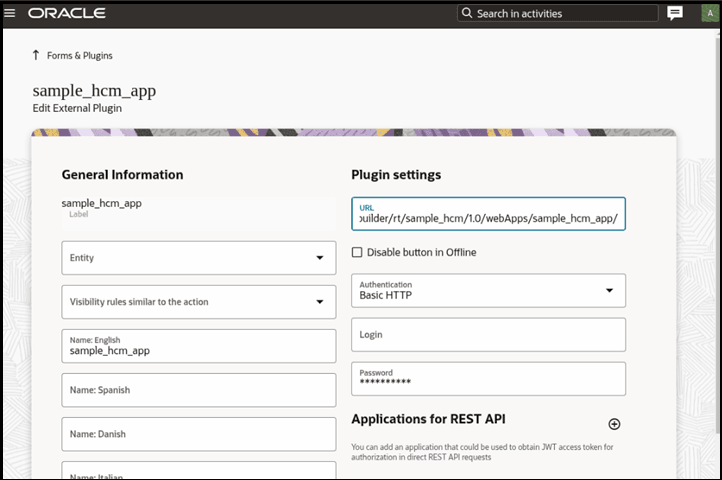Click the Password input field

click(489, 379)
